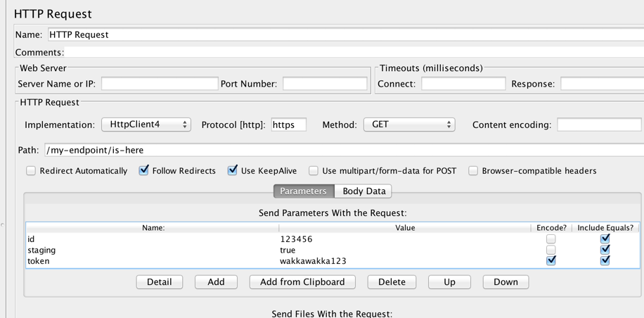The width and height of the screenshot is (644, 318).
Task: Focus the Path input field
Action: click(x=337, y=150)
